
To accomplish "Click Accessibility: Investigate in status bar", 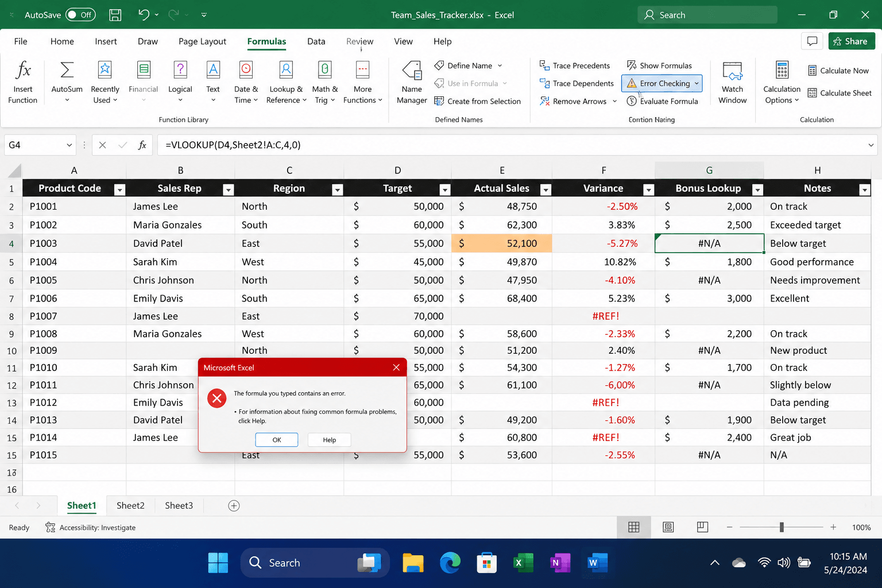I will click(x=91, y=528).
